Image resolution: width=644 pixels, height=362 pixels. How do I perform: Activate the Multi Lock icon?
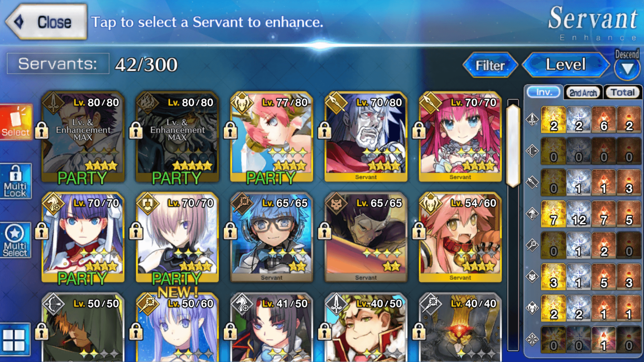click(15, 181)
